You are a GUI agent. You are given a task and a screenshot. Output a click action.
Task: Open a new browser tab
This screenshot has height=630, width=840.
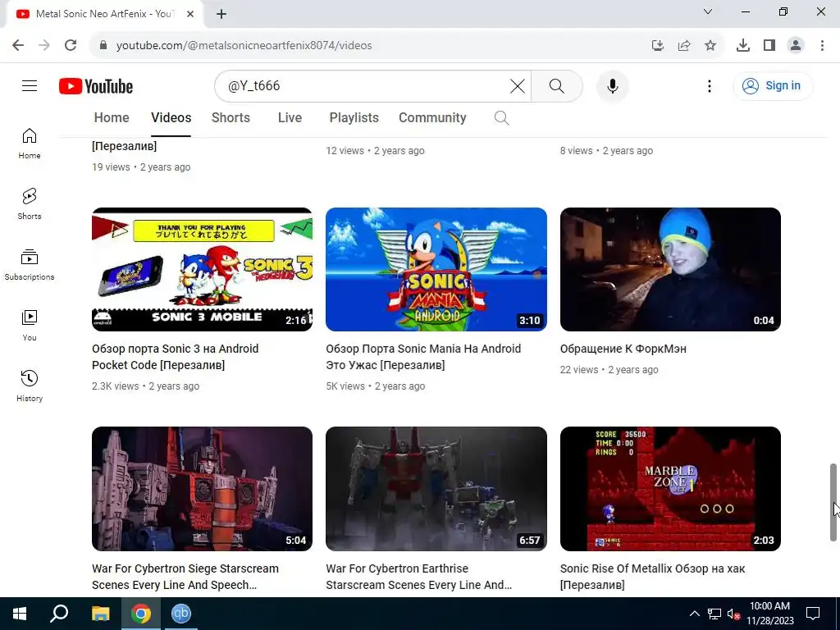tap(221, 14)
